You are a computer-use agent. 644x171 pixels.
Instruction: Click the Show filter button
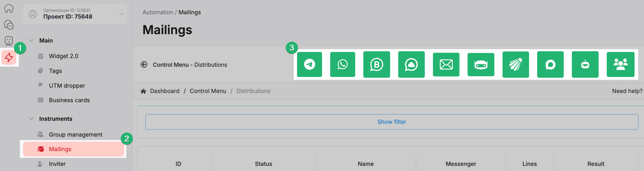391,122
